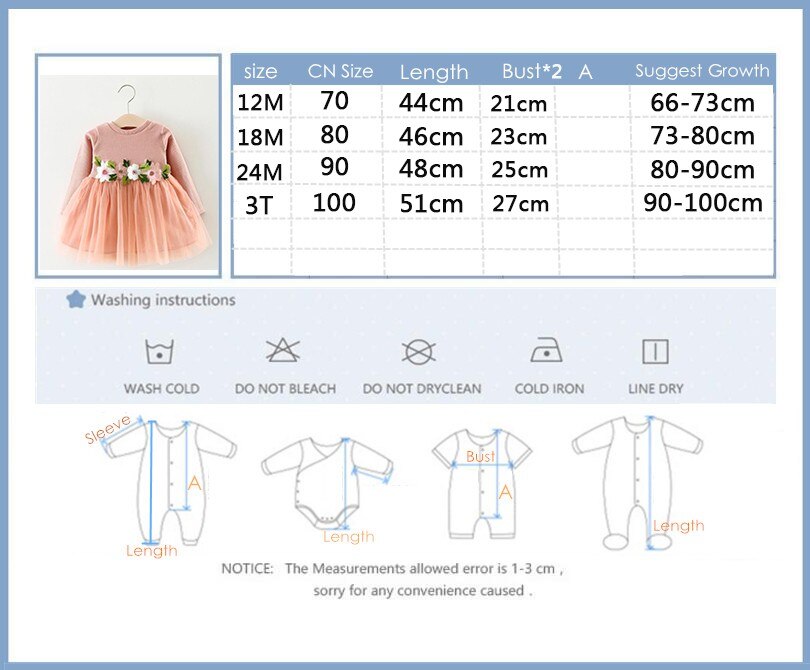The height and width of the screenshot is (670, 810).
Task: Select the wrap bodysuit measurement diagram
Action: [326, 477]
